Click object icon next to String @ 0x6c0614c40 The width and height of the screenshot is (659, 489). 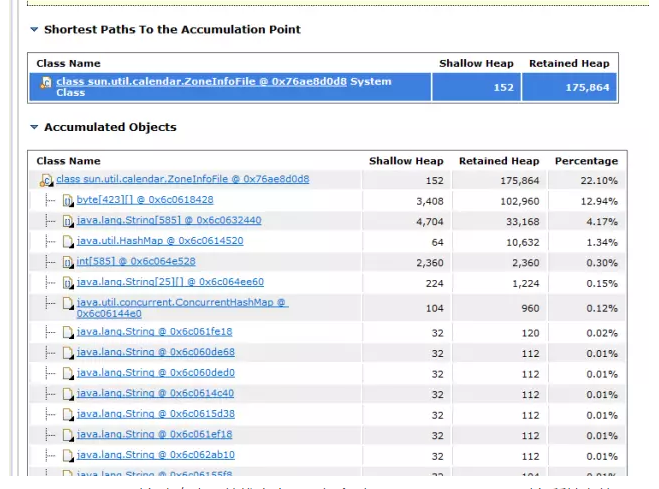(x=68, y=394)
